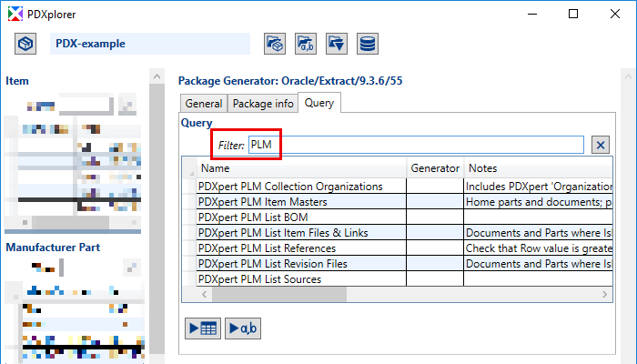The width and height of the screenshot is (637, 364).
Task: Click the PDX-example package name field
Action: click(x=150, y=44)
